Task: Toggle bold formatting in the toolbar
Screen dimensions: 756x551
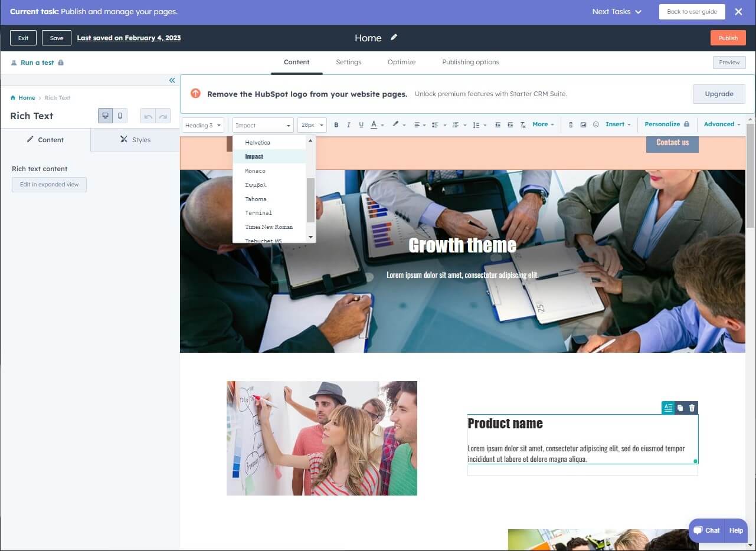Action: (x=336, y=124)
